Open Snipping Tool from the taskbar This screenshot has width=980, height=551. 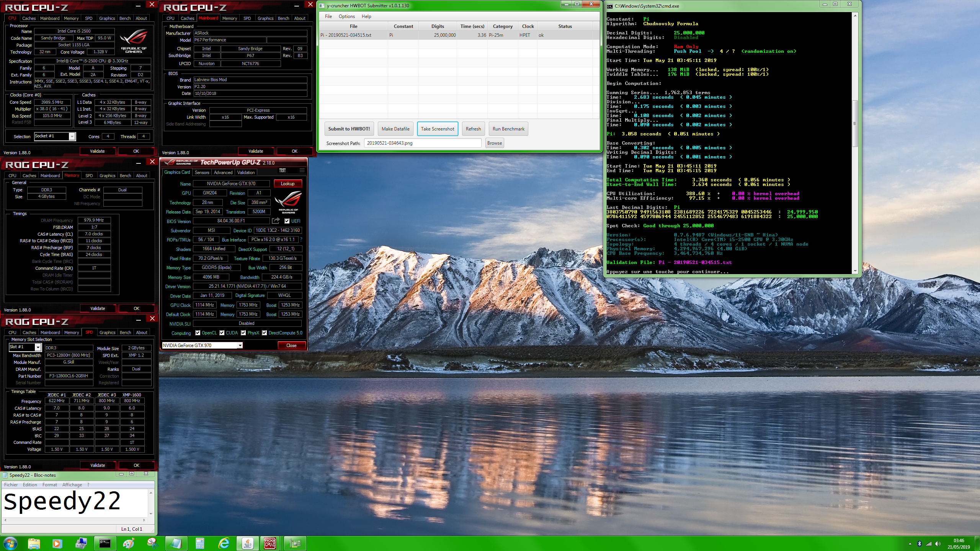pos(152,543)
